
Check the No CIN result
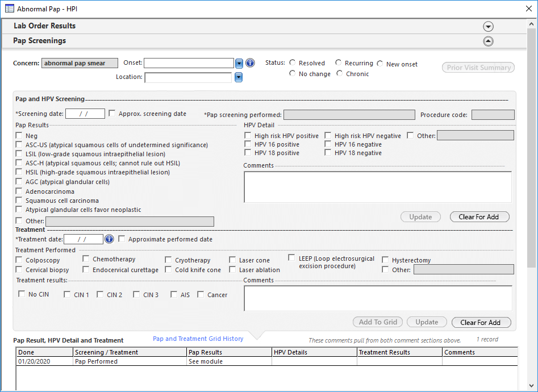(22, 294)
